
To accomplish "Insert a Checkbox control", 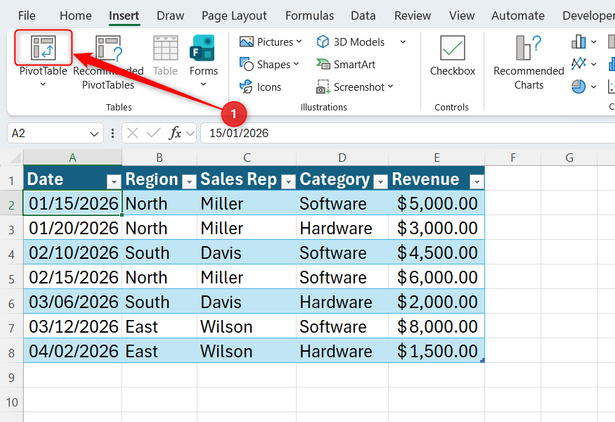I will click(x=452, y=55).
